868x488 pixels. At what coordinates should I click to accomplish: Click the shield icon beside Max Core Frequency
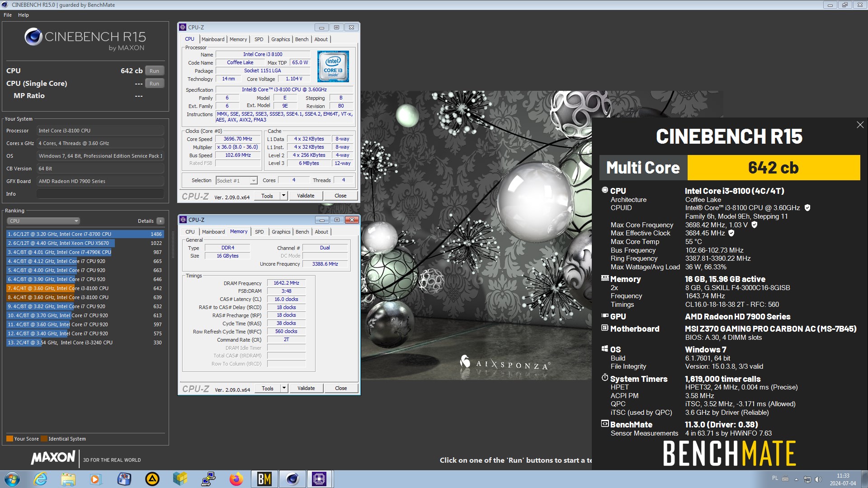click(754, 225)
